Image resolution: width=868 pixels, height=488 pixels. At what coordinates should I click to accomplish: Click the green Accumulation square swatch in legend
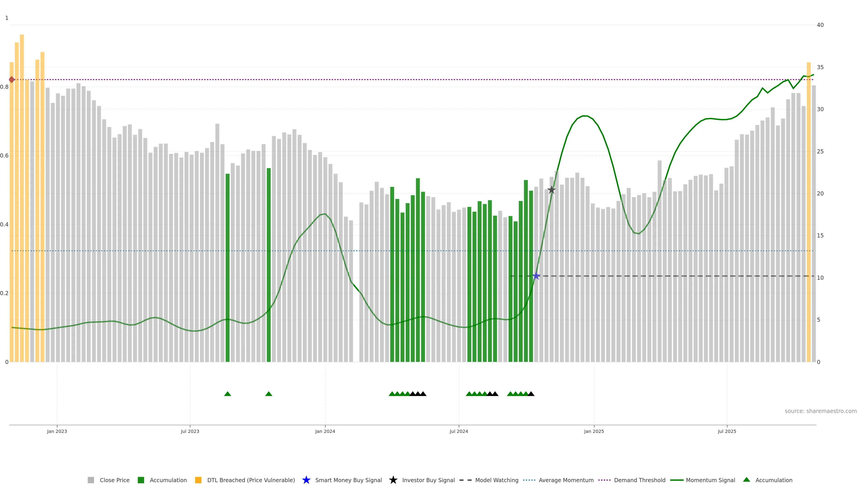pyautogui.click(x=141, y=480)
